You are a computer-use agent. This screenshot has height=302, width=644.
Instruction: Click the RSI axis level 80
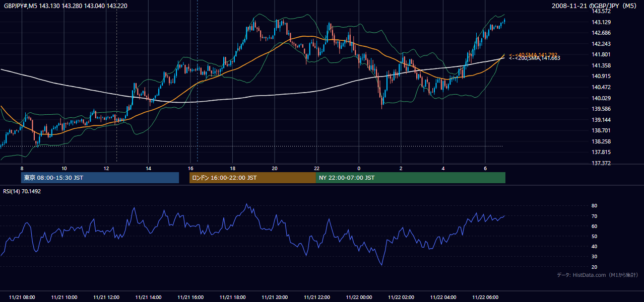(595, 206)
